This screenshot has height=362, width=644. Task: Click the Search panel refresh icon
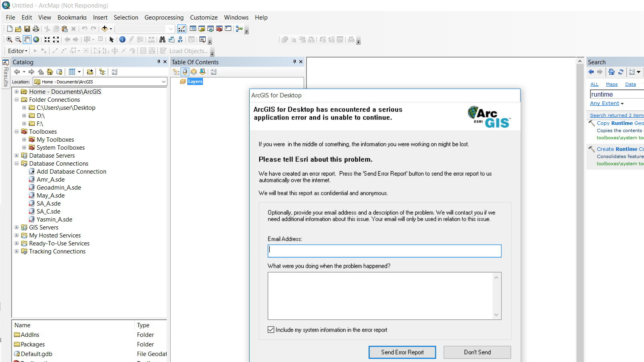(621, 72)
